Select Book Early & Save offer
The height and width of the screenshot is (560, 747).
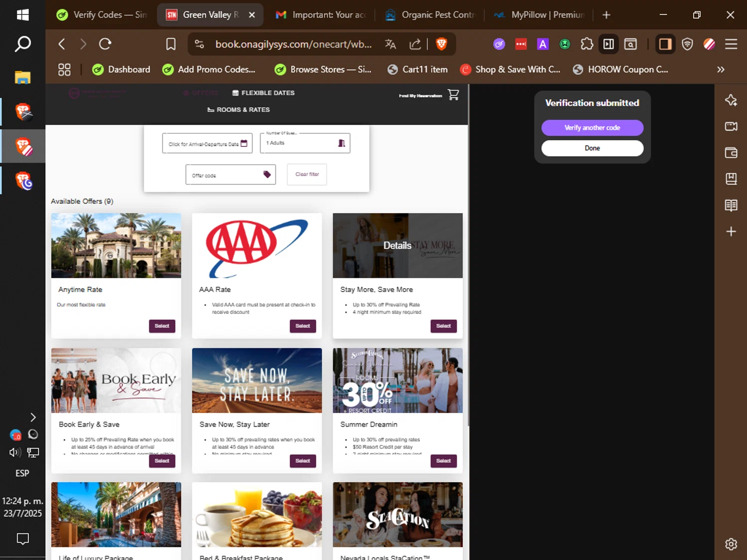(162, 461)
